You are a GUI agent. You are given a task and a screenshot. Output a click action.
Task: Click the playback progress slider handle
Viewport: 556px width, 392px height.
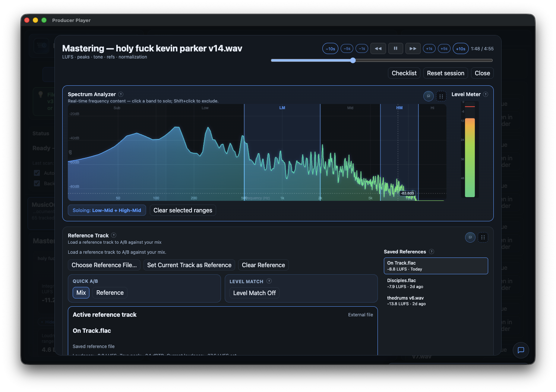point(353,60)
